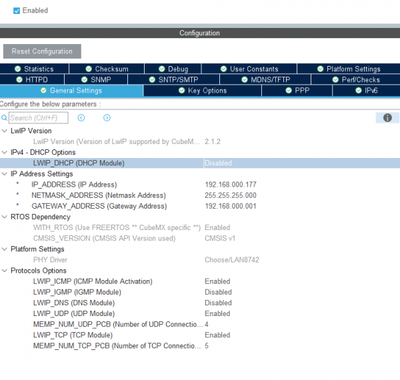The width and height of the screenshot is (400, 380).
Task: Click the PHY Driver label
Action: click(x=50, y=260)
